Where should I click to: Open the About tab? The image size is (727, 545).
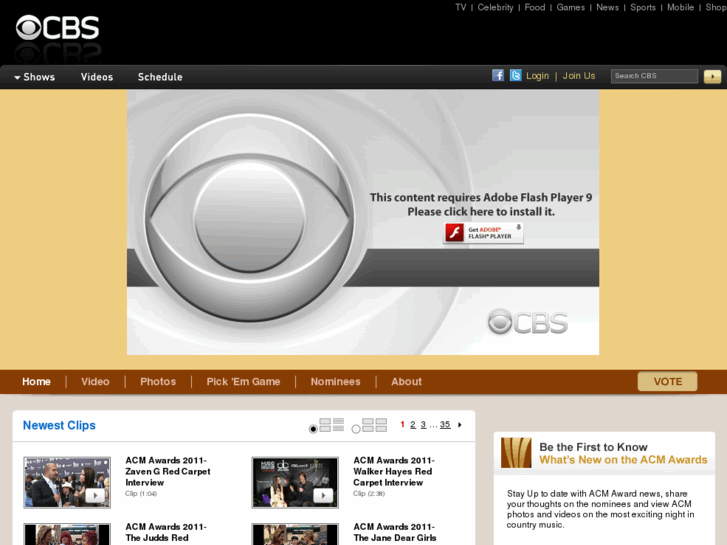tap(406, 382)
